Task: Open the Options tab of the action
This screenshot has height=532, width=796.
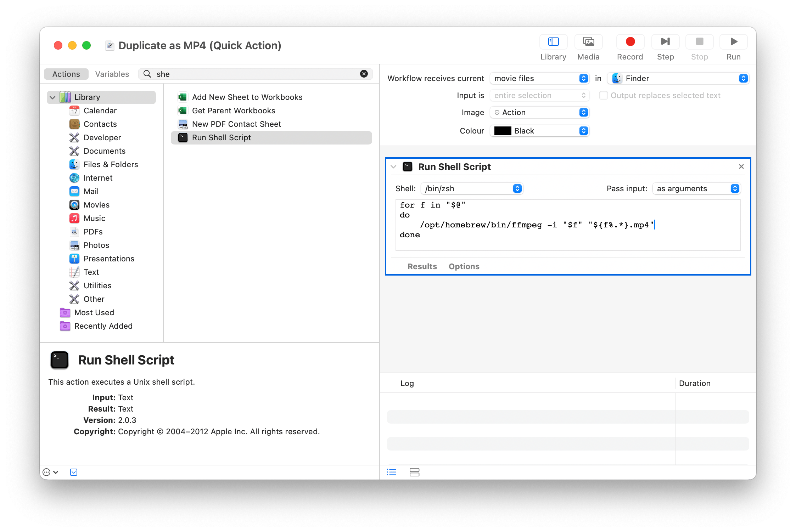Action: click(464, 266)
